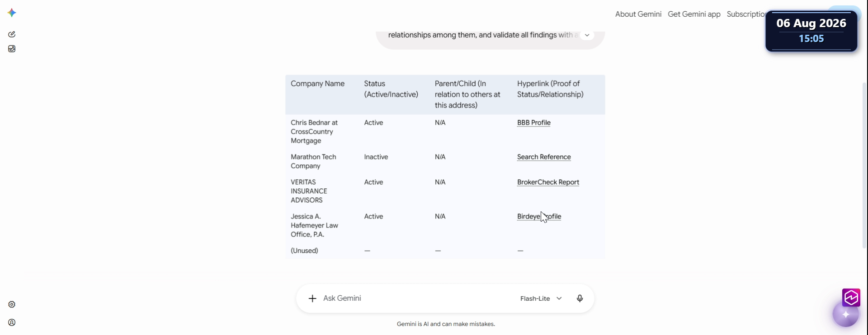Click the Active status for Jessica Hafemeyer row
Viewport: 868px width, 335px height.
pos(373,217)
